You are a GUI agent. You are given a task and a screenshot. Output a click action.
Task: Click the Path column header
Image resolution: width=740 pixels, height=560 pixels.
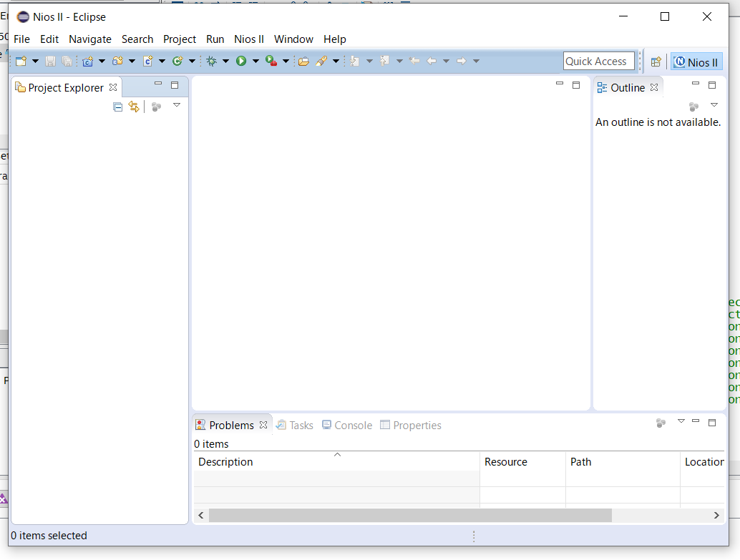pos(623,461)
